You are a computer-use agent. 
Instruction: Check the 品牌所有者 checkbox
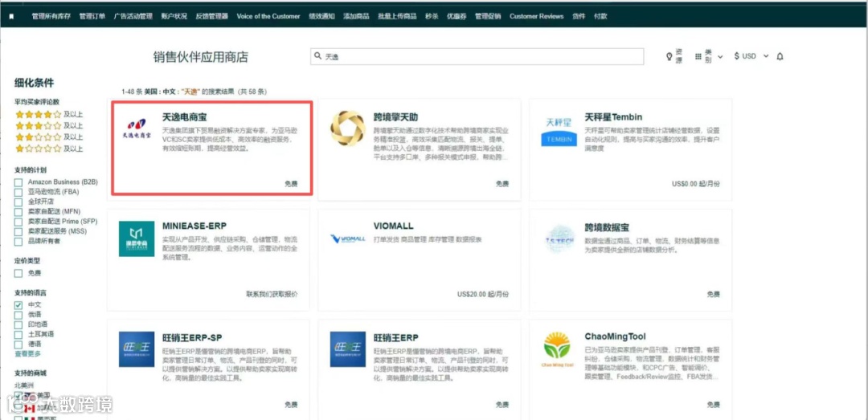click(18, 241)
